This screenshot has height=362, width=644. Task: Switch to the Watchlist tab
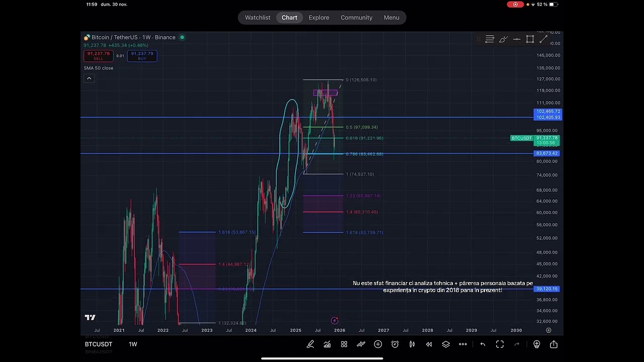[x=258, y=18]
